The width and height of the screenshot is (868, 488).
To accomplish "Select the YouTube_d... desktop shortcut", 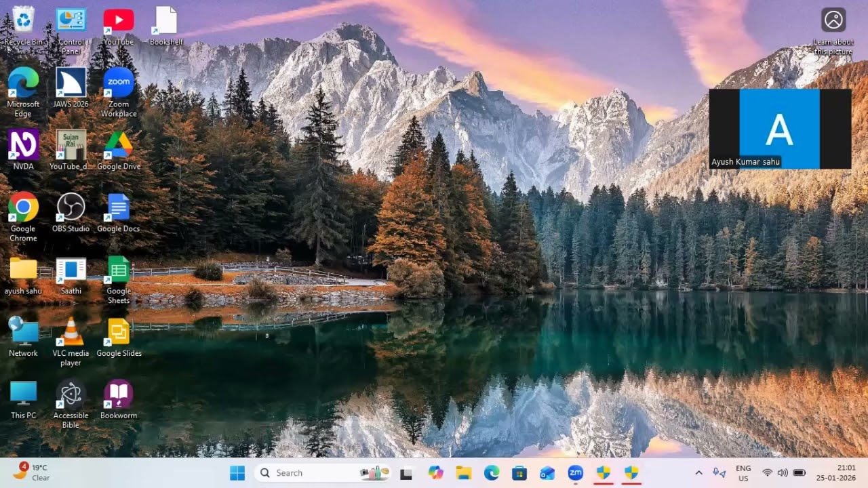I will [71, 150].
